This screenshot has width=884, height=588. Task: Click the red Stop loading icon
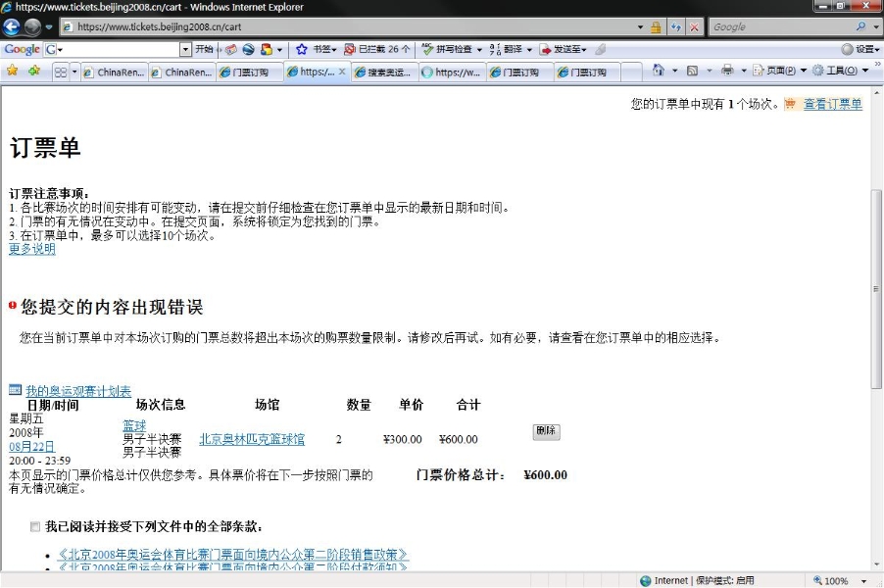(x=694, y=26)
